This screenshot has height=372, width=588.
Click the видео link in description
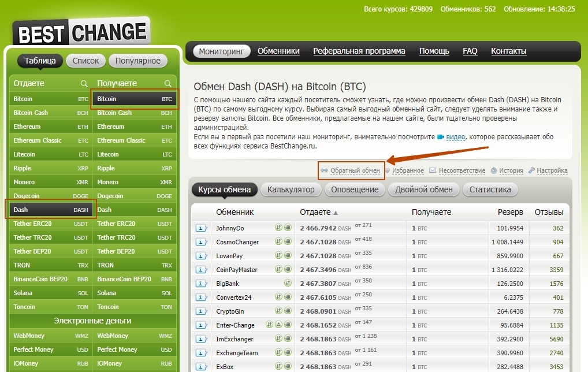tap(455, 137)
